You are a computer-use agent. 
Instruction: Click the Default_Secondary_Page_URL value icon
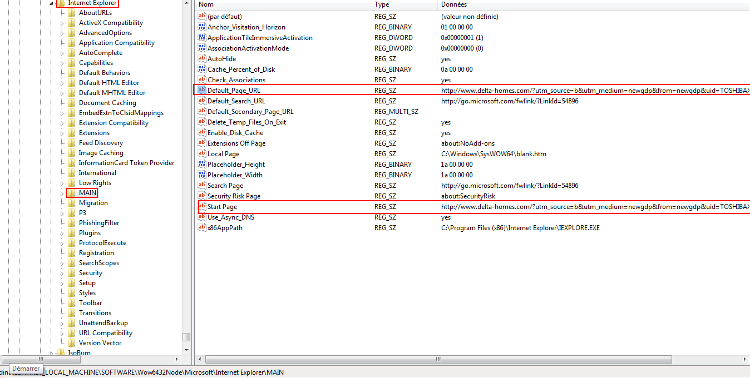point(201,111)
